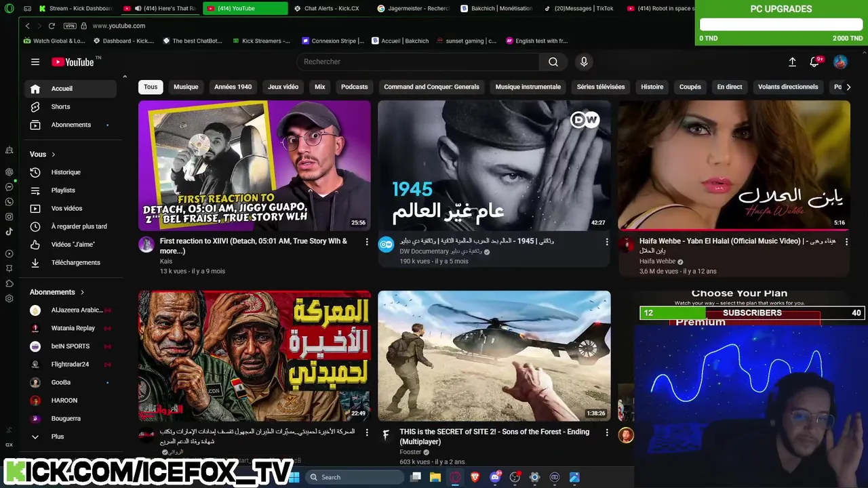Screen dimensions: 868x488
Task: Click the www.youtube.com address bar
Action: click(x=119, y=26)
